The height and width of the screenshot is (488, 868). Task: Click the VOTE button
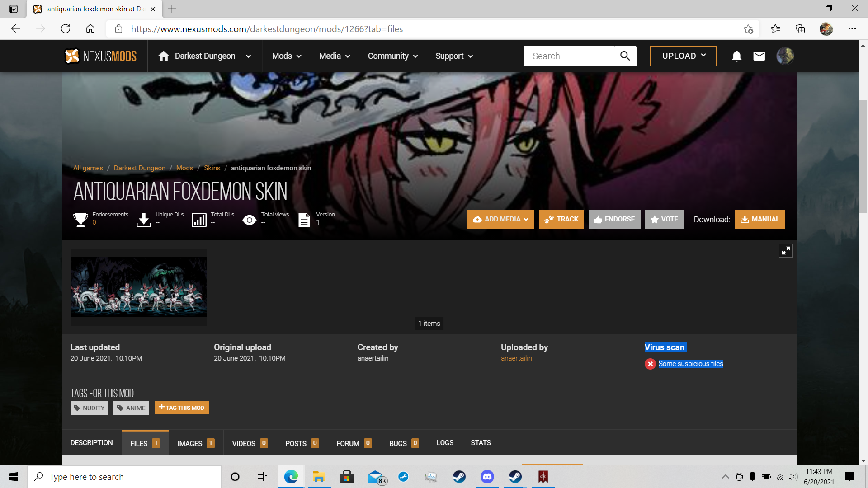coord(664,220)
